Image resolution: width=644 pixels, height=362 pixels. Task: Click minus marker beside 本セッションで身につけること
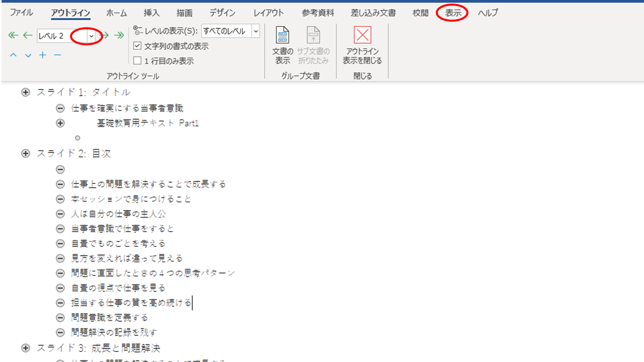point(60,199)
